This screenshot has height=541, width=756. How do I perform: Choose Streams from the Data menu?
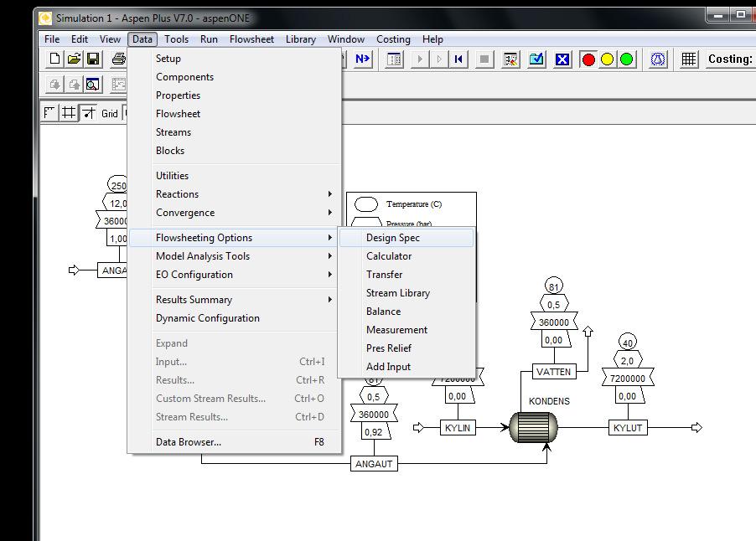click(x=235, y=132)
